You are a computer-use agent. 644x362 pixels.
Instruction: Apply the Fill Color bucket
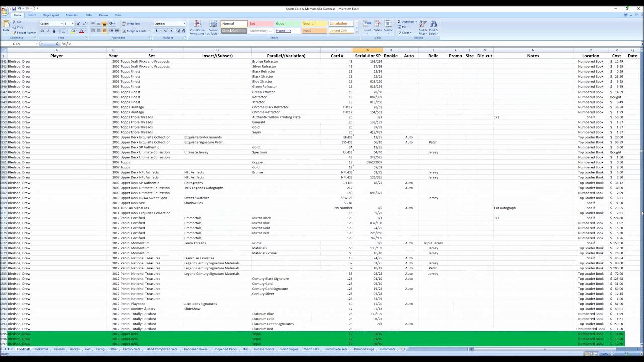coord(73,31)
